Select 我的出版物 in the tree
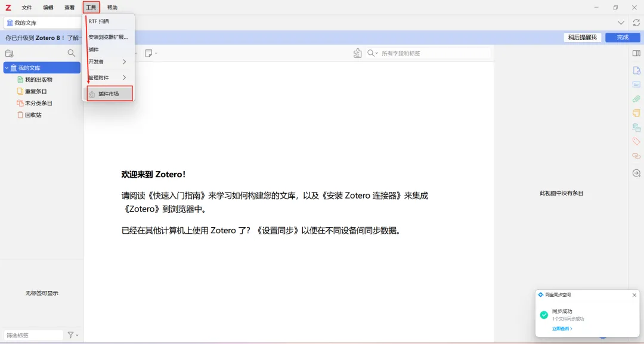644x344 pixels. click(x=39, y=80)
